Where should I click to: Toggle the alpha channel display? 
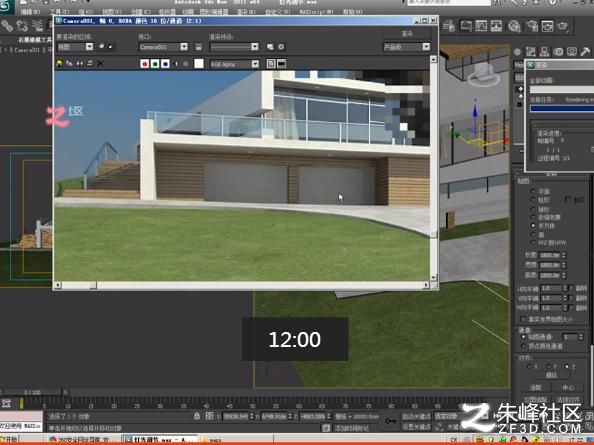175,64
